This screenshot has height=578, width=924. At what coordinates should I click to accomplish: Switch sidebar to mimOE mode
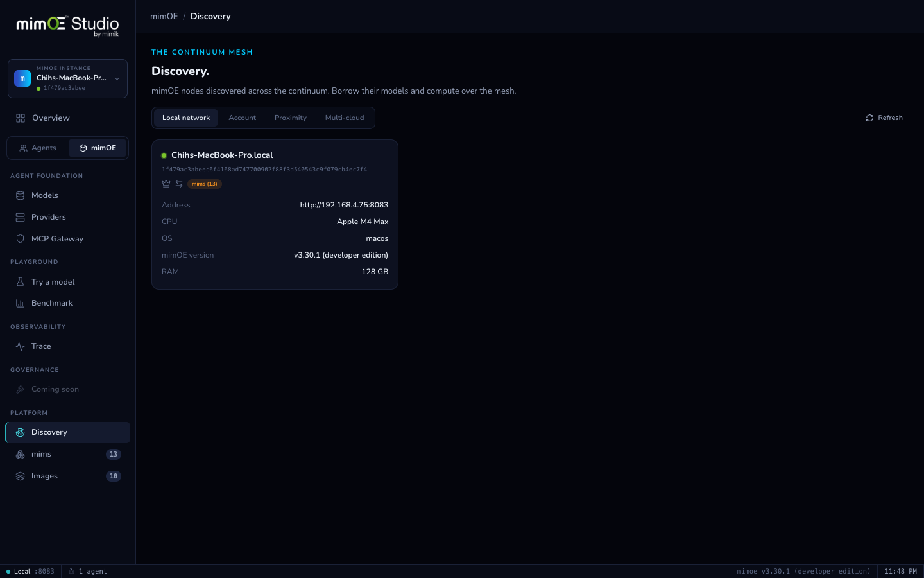pos(98,148)
